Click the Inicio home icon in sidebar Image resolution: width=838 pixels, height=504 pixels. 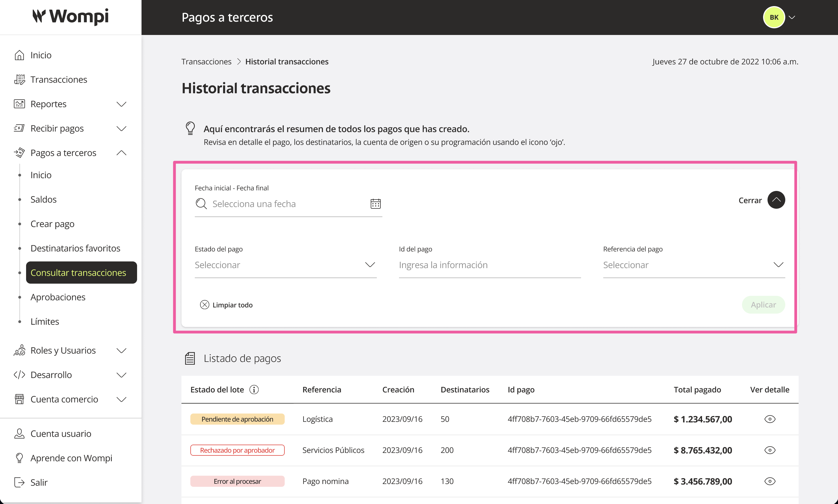pos(19,55)
